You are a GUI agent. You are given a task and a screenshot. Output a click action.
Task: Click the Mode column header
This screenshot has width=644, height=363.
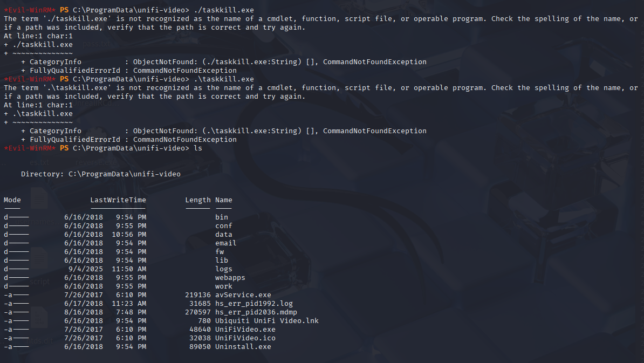[x=12, y=200]
